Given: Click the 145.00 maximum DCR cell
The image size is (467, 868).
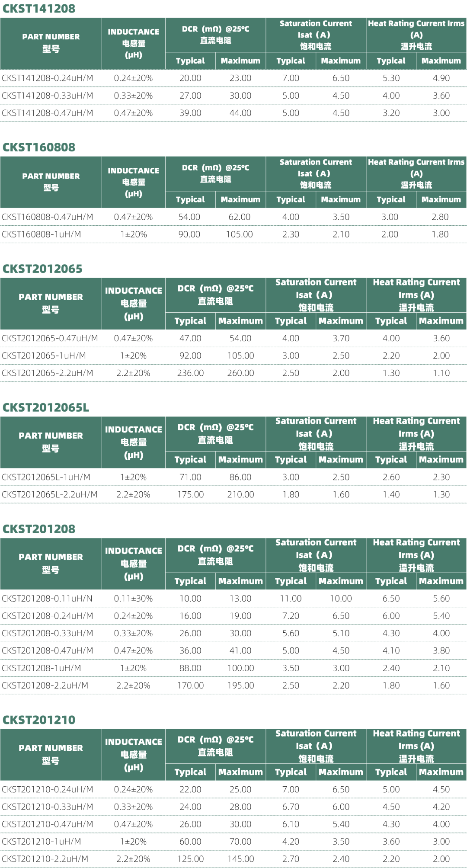Looking at the screenshot, I should coord(240,859).
